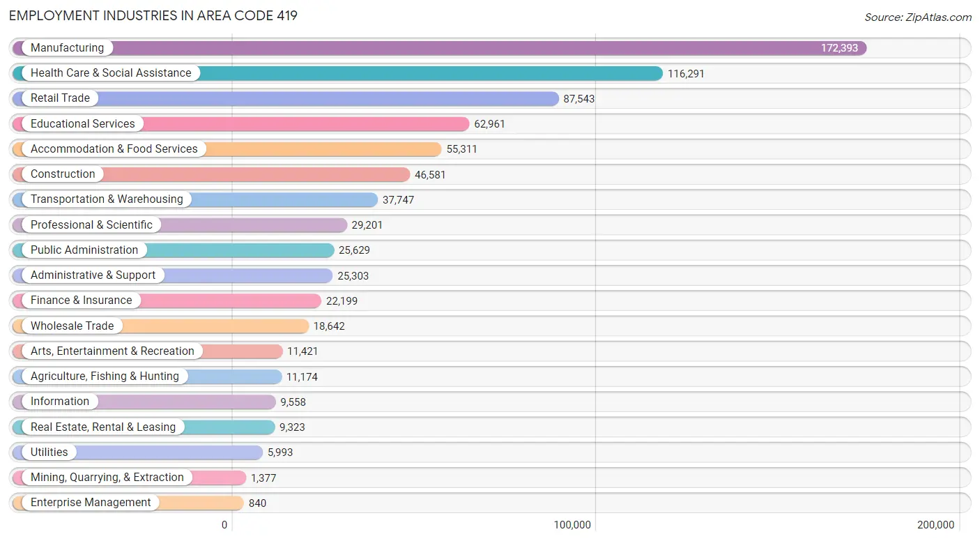Select the 18,642 value
Screen dimensions: 980x541
coord(329,326)
